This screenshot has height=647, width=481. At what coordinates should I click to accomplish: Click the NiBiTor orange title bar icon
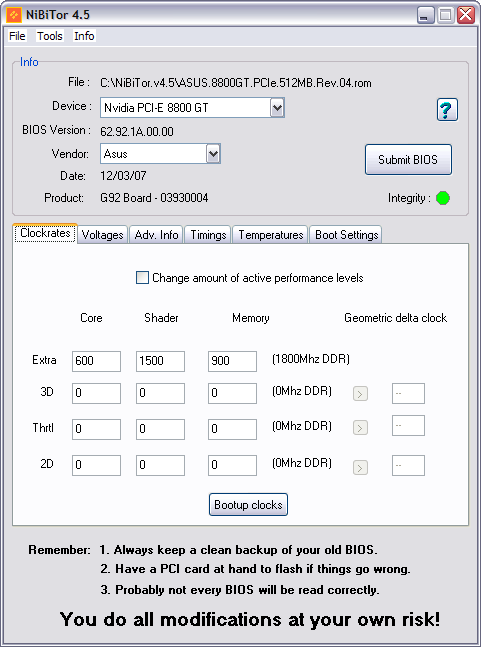(14, 15)
